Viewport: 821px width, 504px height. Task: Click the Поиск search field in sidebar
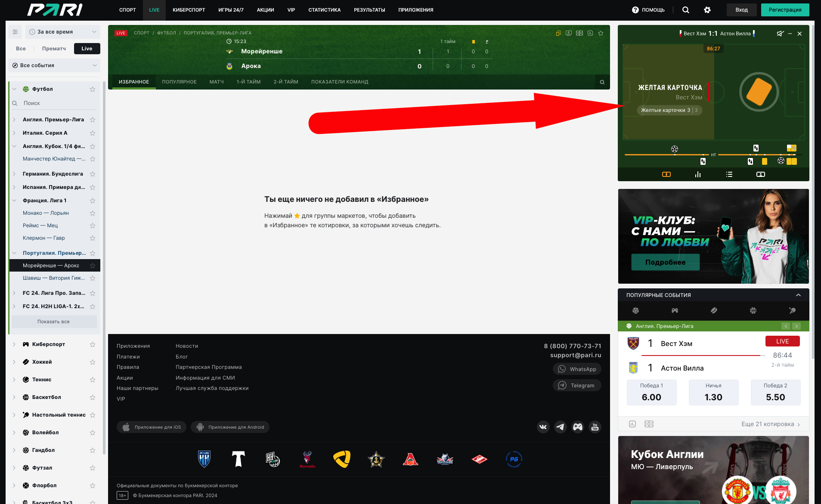[54, 103]
